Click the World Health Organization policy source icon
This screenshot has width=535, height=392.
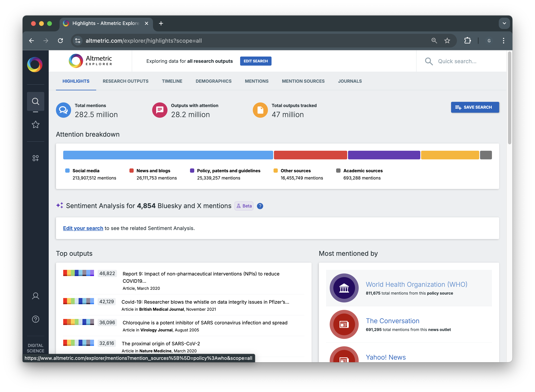pos(344,288)
